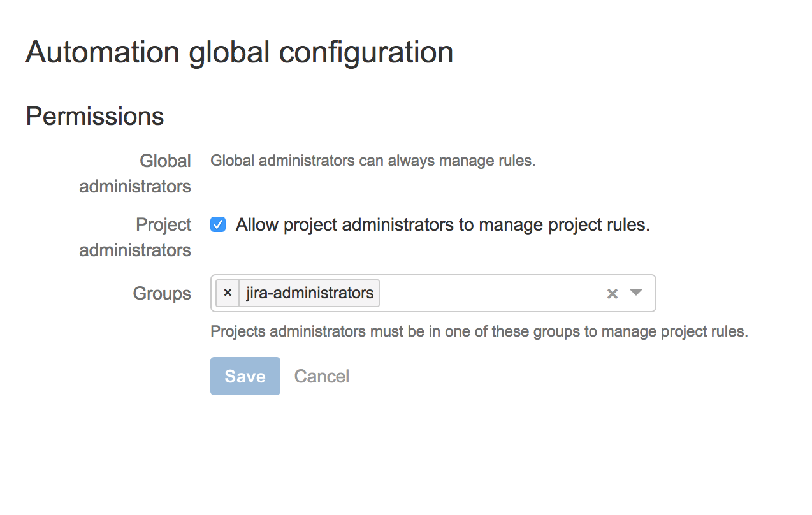Click the Automation global configuration heading
Screen dimensions: 812x515
click(x=239, y=52)
